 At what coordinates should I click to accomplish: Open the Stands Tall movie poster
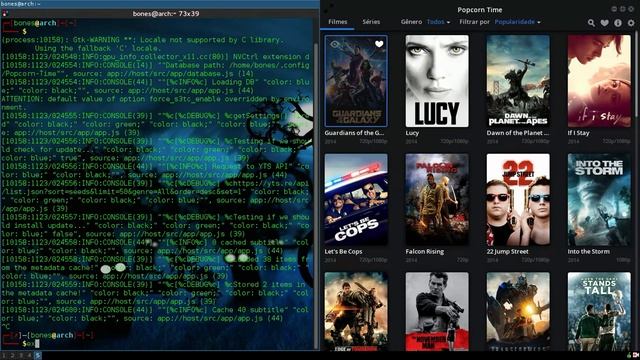tap(599, 311)
